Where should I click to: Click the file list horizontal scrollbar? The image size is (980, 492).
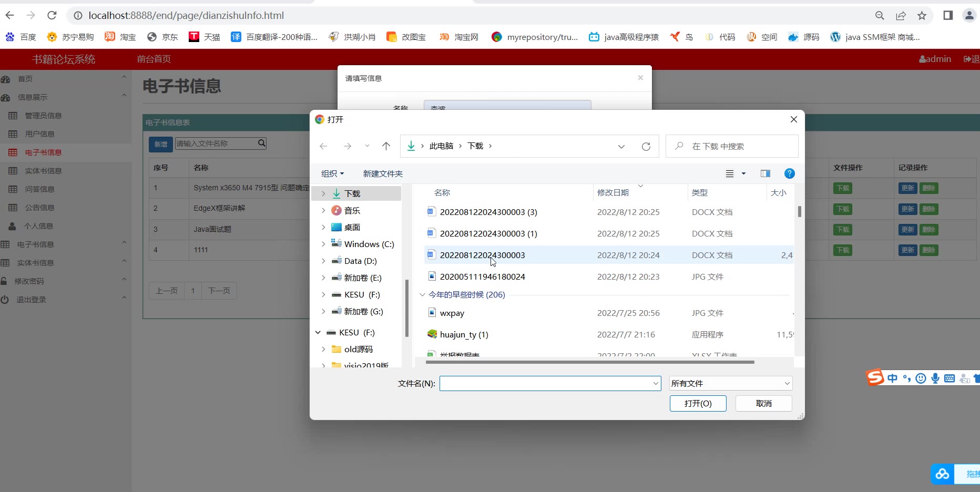pyautogui.click(x=590, y=362)
